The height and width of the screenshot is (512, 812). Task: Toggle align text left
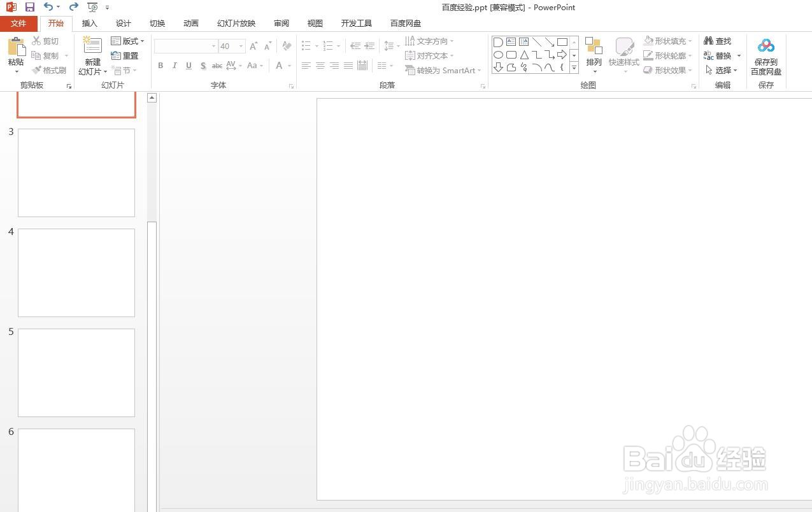tap(306, 66)
